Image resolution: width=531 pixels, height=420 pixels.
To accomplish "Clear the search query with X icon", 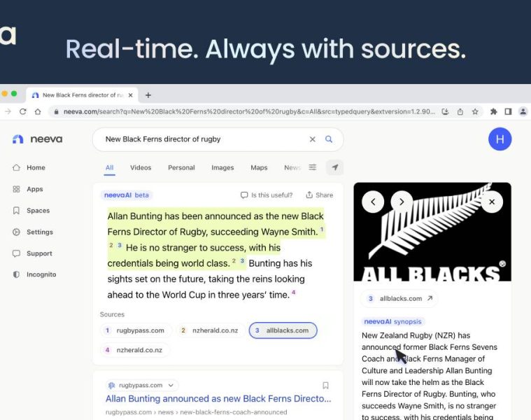I will (312, 139).
